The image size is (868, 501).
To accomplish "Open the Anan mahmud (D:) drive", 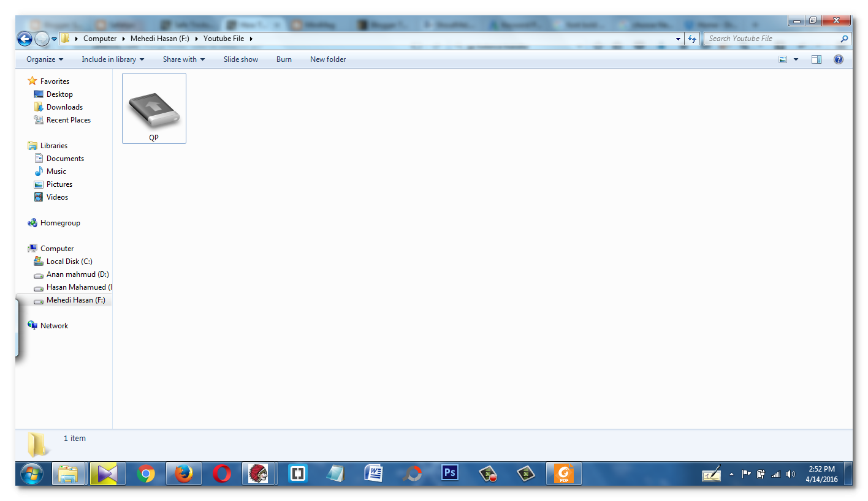I will 78,274.
